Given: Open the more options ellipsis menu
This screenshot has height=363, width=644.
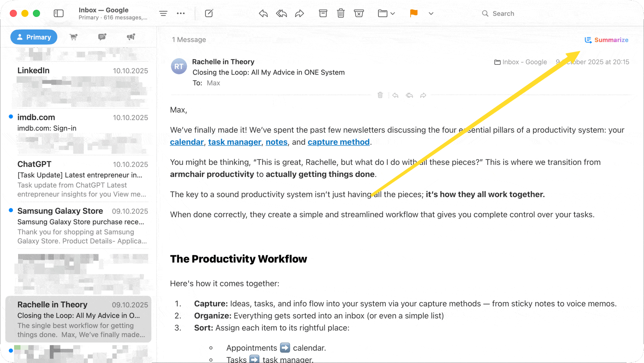Looking at the screenshot, I should (181, 13).
